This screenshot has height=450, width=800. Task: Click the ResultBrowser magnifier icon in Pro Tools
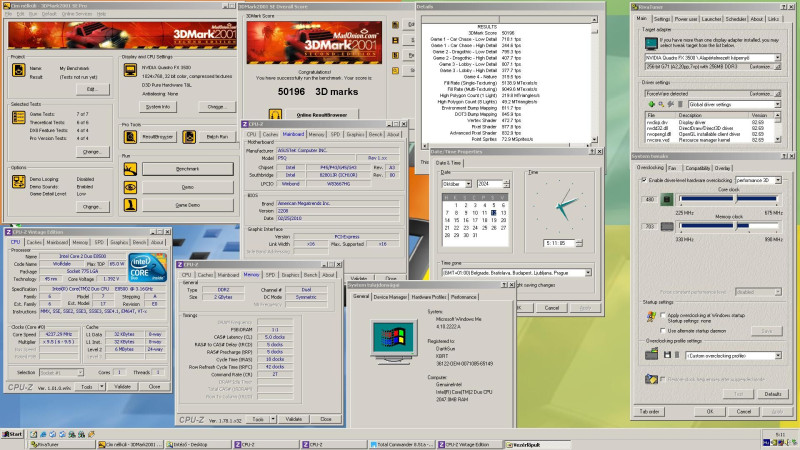[130, 137]
